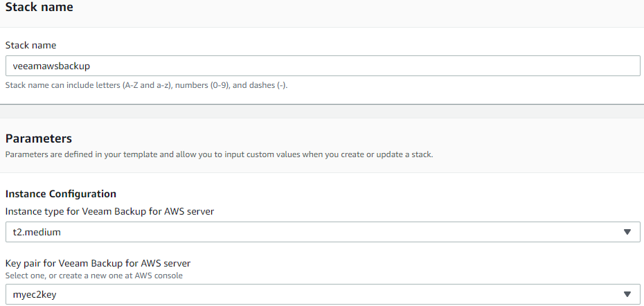Click the instance type dropdown arrow icon

click(627, 232)
